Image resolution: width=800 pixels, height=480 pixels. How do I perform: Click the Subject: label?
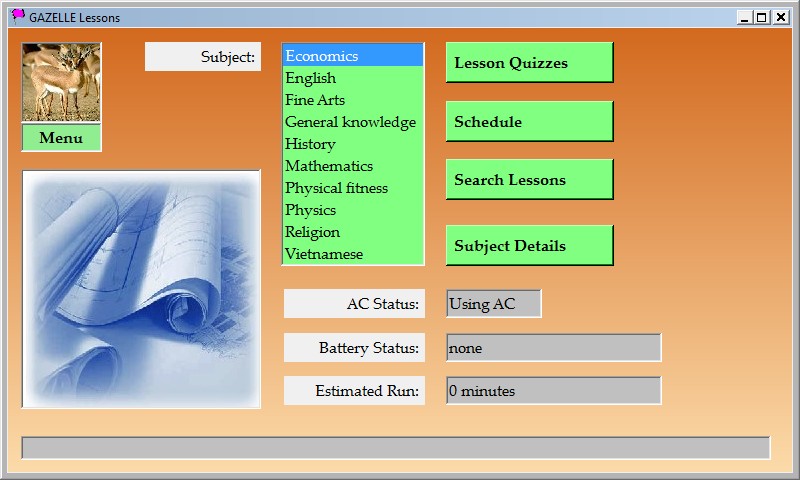coord(203,57)
